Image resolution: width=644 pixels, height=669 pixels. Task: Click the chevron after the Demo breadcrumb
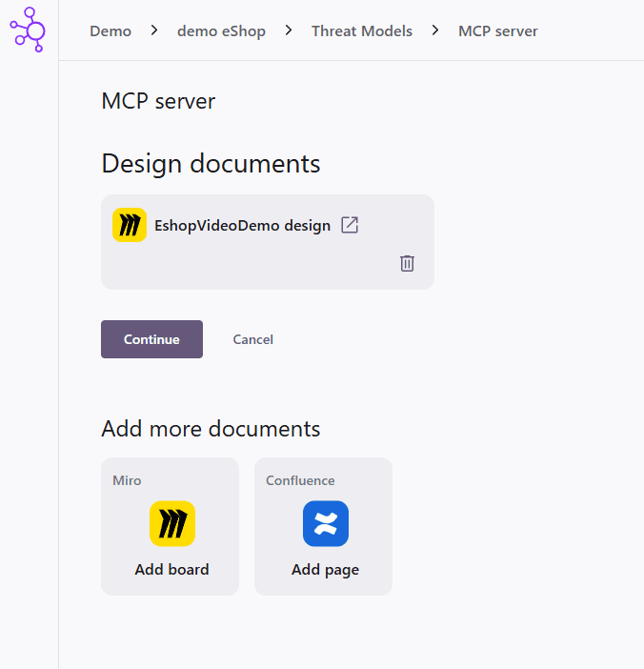click(154, 30)
